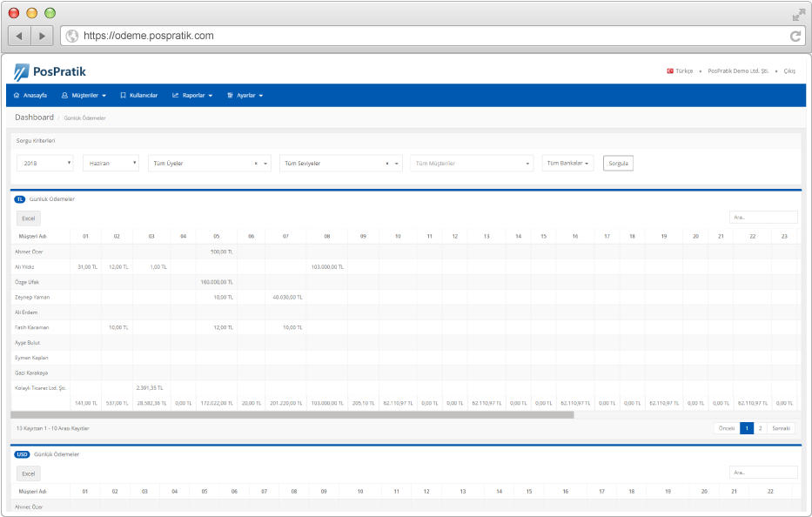Click the 23 column header in TL table
Image resolution: width=812 pixels, height=517 pixels.
coord(784,236)
